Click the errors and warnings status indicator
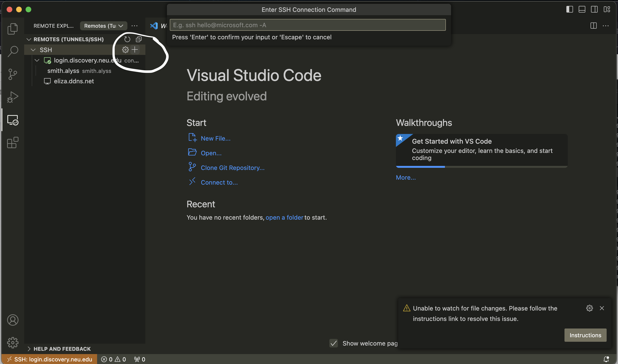Screen dimensions: 618x364 114,359
